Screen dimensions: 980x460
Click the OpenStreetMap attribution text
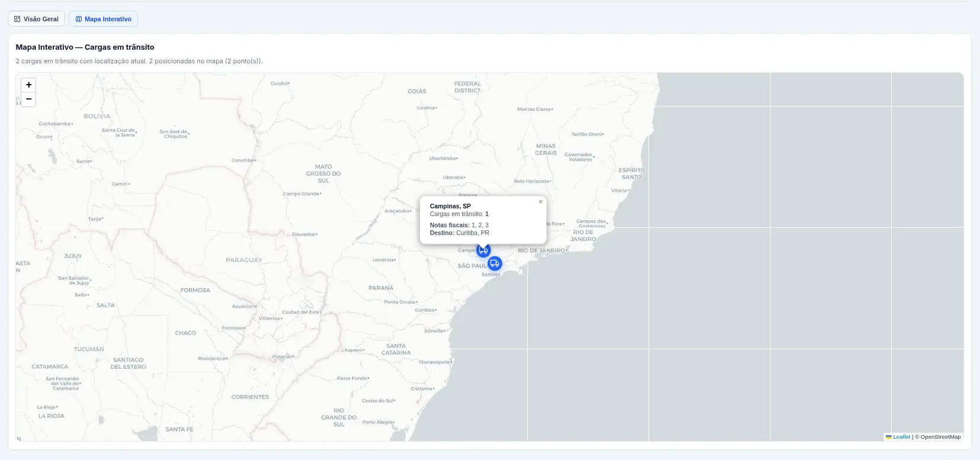tap(940, 437)
